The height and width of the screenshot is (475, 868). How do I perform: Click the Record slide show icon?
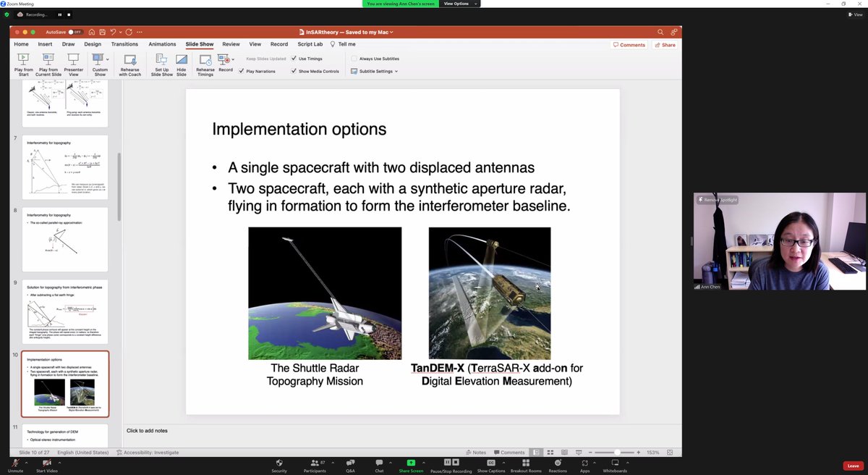[223, 59]
